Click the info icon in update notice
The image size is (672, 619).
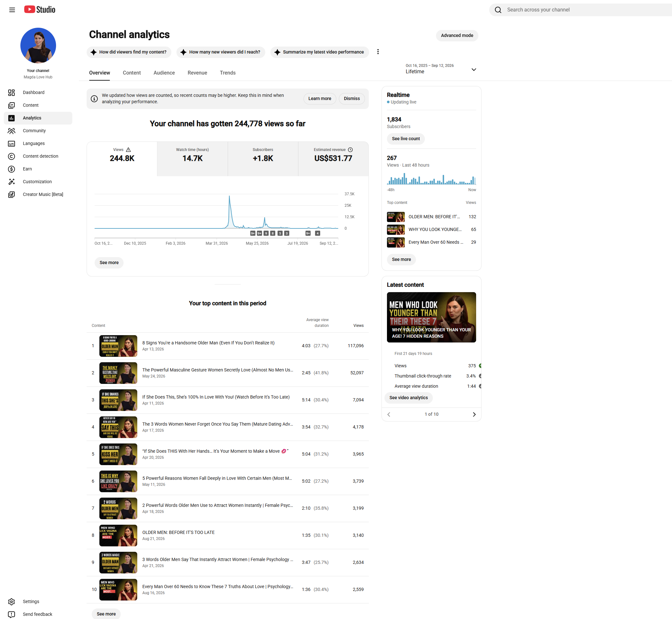coord(94,98)
